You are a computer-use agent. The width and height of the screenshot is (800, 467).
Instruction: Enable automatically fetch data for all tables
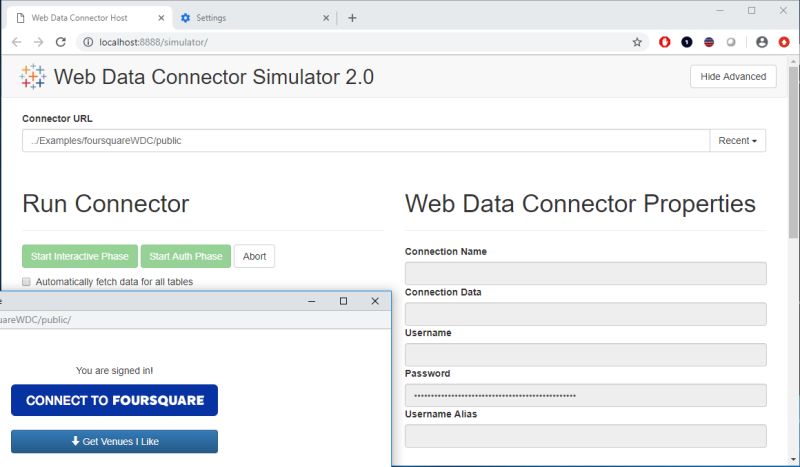27,282
